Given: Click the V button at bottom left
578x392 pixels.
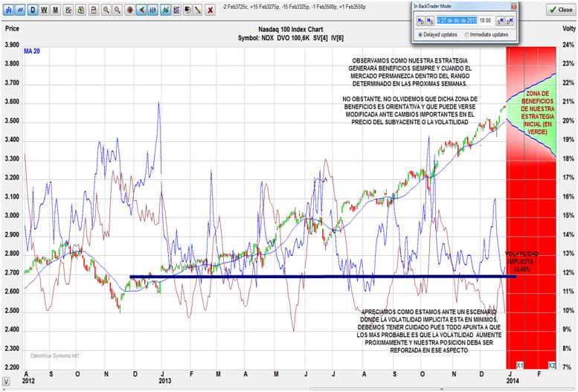Looking at the screenshot, I should click(x=6, y=382).
